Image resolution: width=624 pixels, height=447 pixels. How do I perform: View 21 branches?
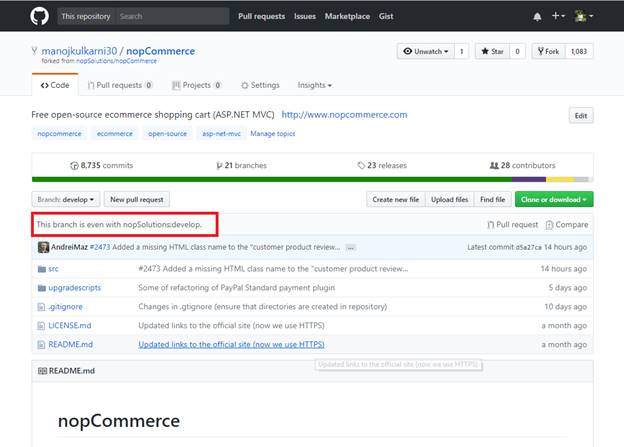241,165
